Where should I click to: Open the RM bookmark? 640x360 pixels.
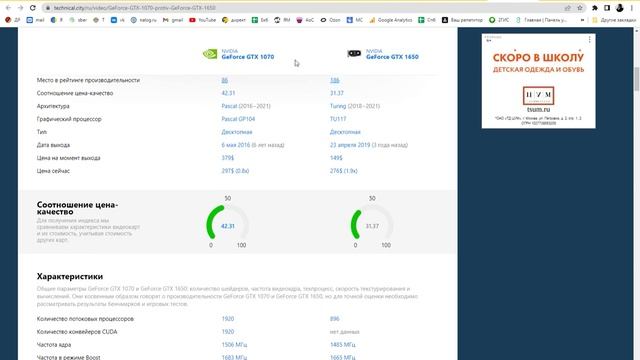(x=282, y=20)
